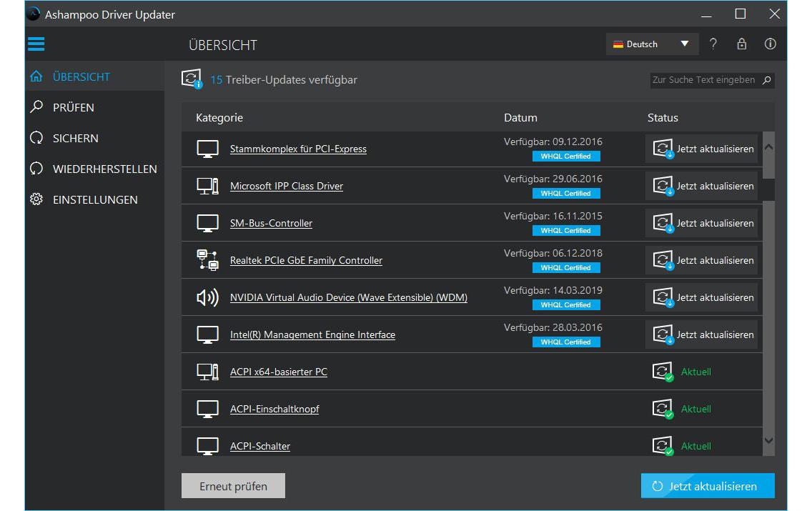Click the driver search text field

[x=703, y=80]
